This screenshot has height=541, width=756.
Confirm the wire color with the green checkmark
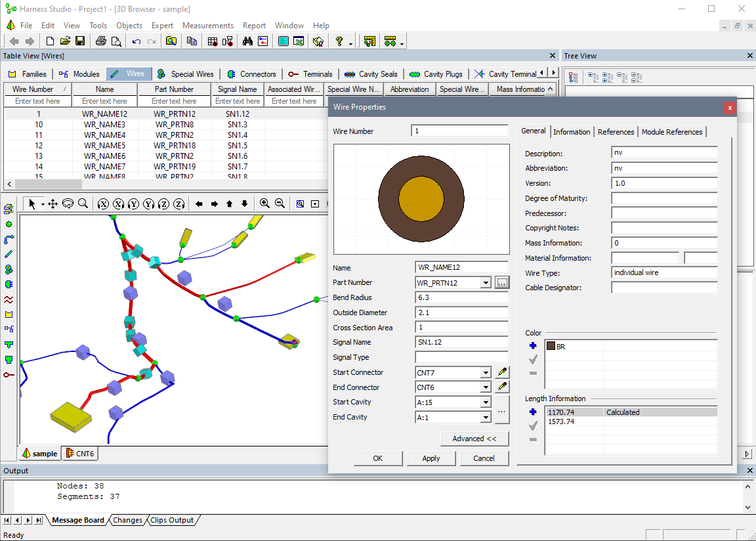pos(533,359)
